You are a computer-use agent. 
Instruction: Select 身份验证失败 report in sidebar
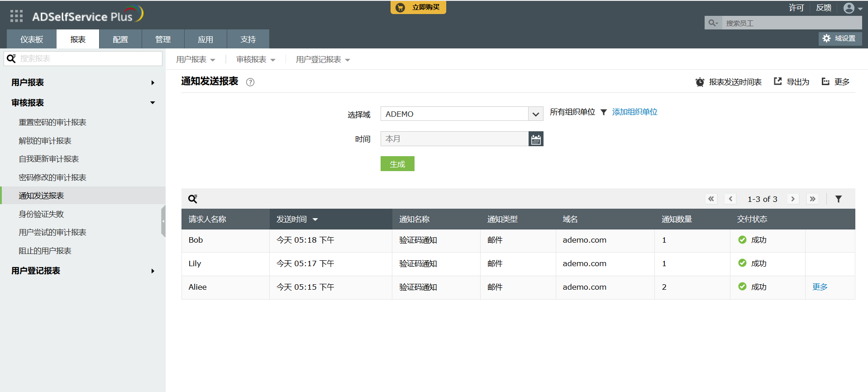(x=41, y=214)
